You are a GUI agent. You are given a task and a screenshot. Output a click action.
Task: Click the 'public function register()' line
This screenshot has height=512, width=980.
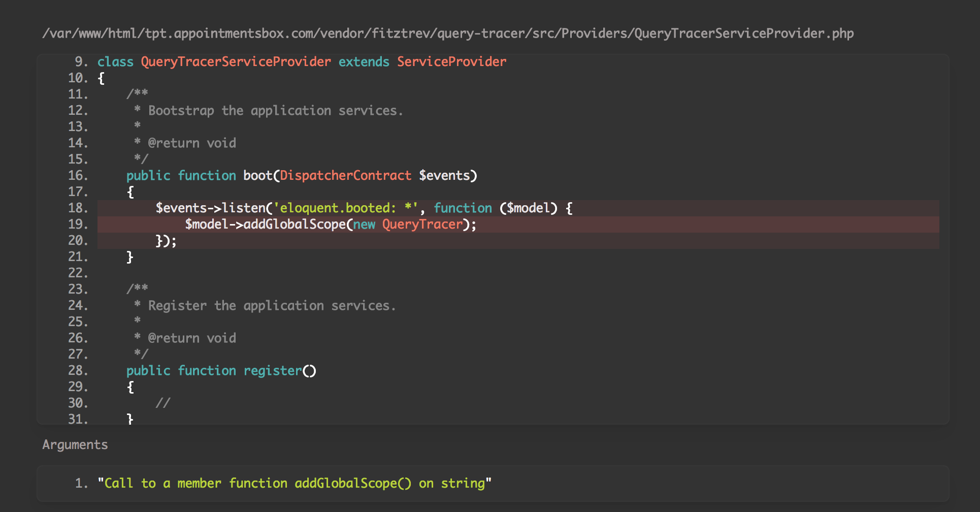click(x=221, y=371)
